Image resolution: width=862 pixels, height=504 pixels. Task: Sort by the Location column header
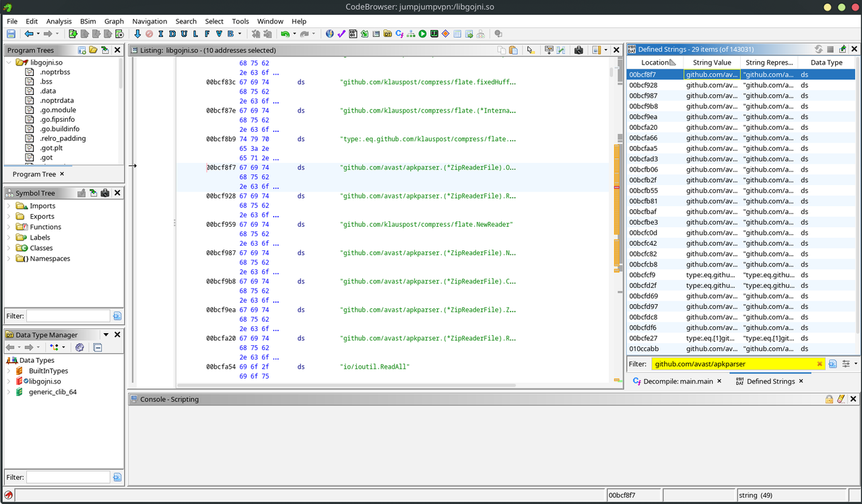coord(655,63)
